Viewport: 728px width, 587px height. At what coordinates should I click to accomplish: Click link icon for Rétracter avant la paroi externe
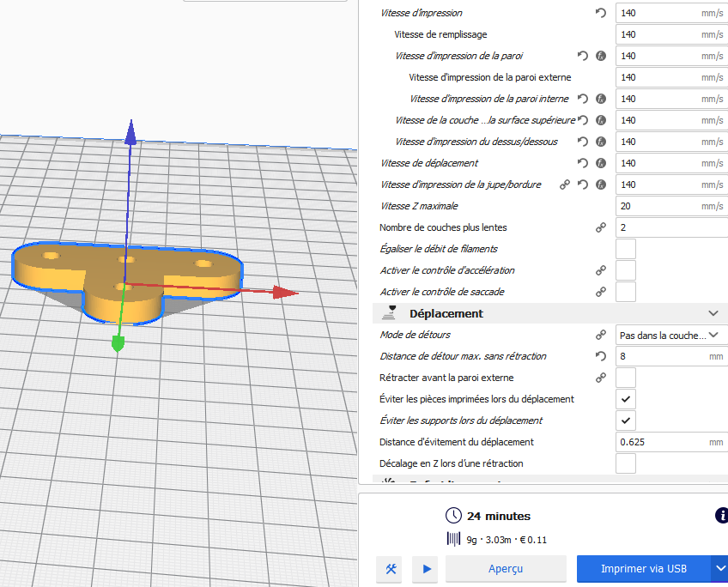click(x=601, y=378)
